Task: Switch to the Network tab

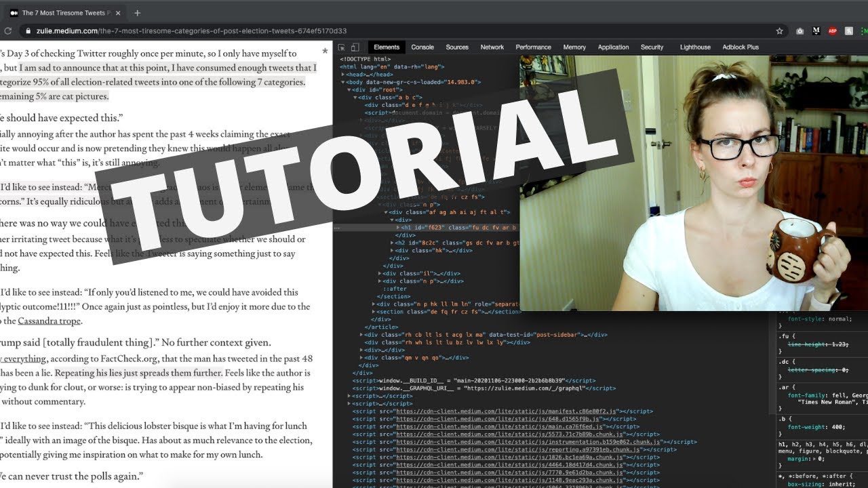Action: pos(492,47)
